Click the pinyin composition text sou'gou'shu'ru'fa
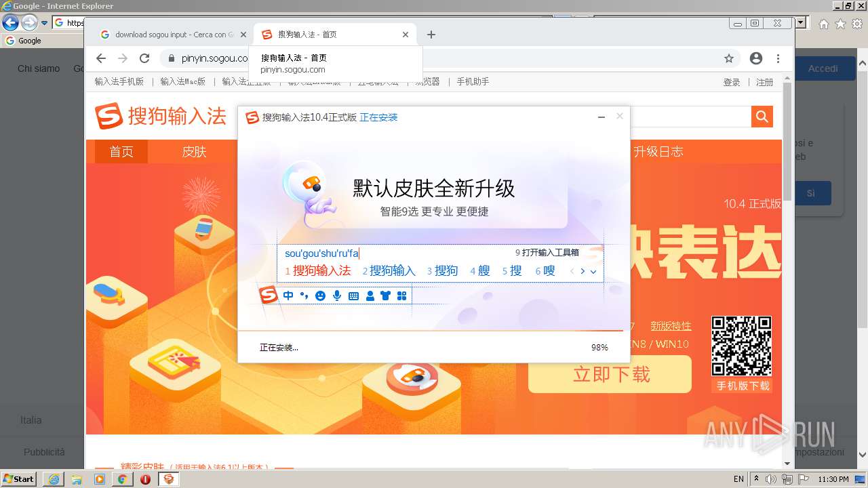Image resolution: width=868 pixels, height=488 pixels. coord(321,253)
